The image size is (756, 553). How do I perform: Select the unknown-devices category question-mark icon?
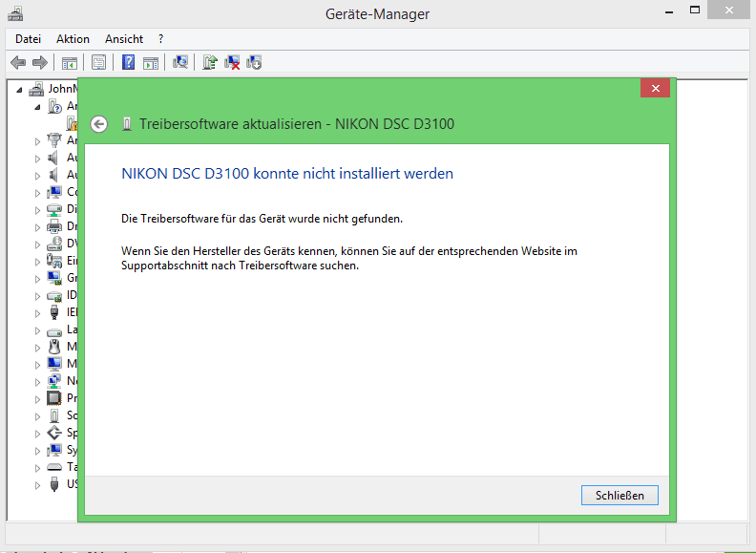(54, 106)
